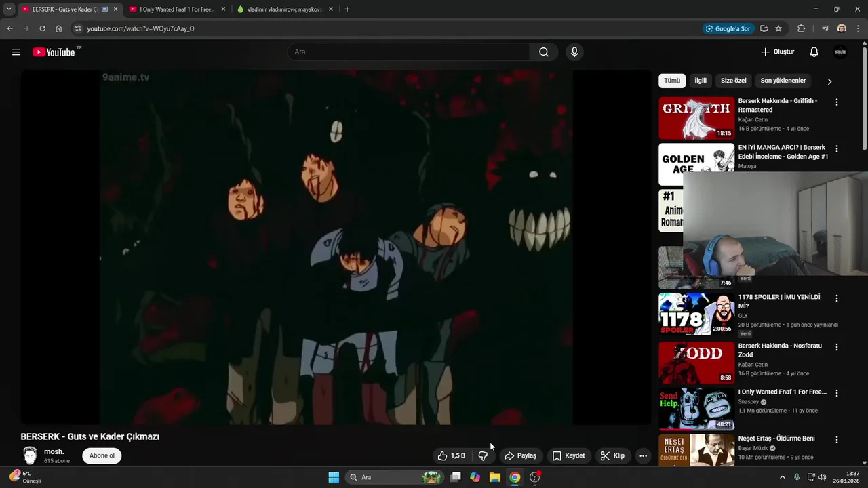Open options for Nosferatu Zodd video
868x488 pixels.
coord(836,347)
